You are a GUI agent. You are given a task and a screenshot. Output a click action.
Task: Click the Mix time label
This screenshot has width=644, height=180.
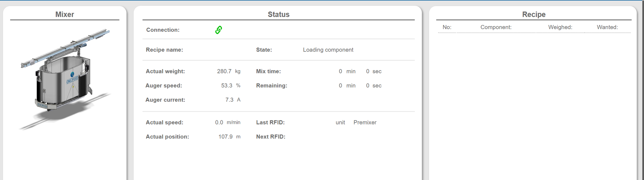point(268,71)
